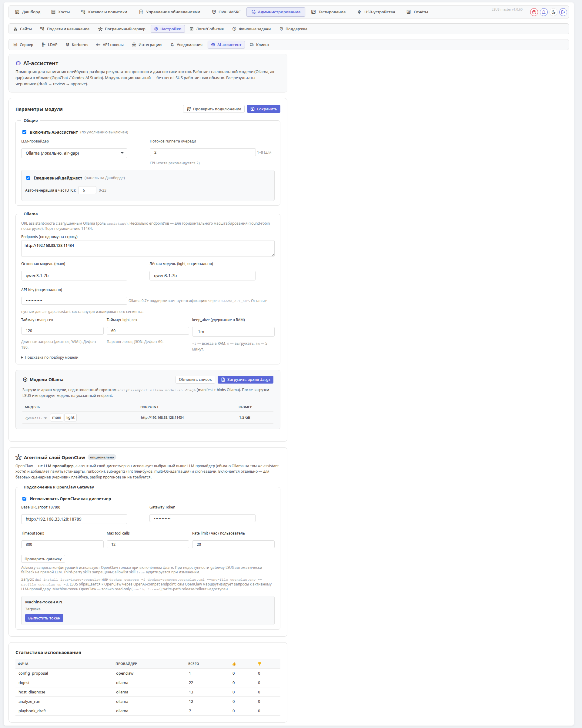Click the LDAP tree icon
This screenshot has height=728, width=582.
point(44,45)
